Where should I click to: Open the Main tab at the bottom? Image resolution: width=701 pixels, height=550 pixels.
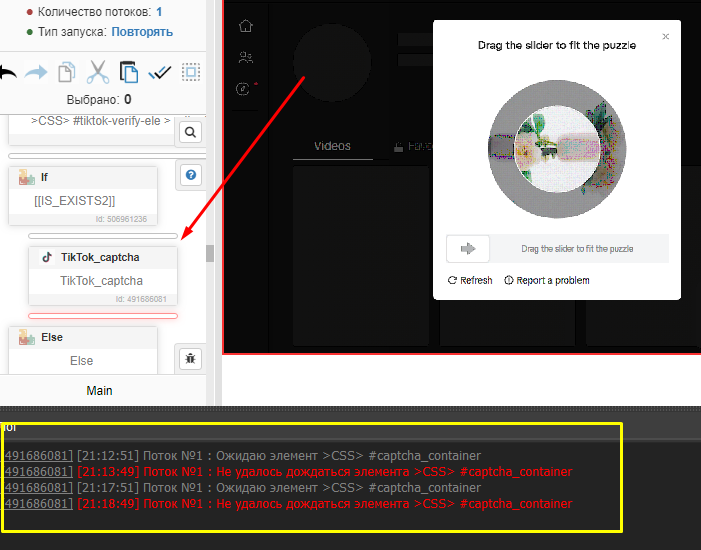tap(100, 390)
